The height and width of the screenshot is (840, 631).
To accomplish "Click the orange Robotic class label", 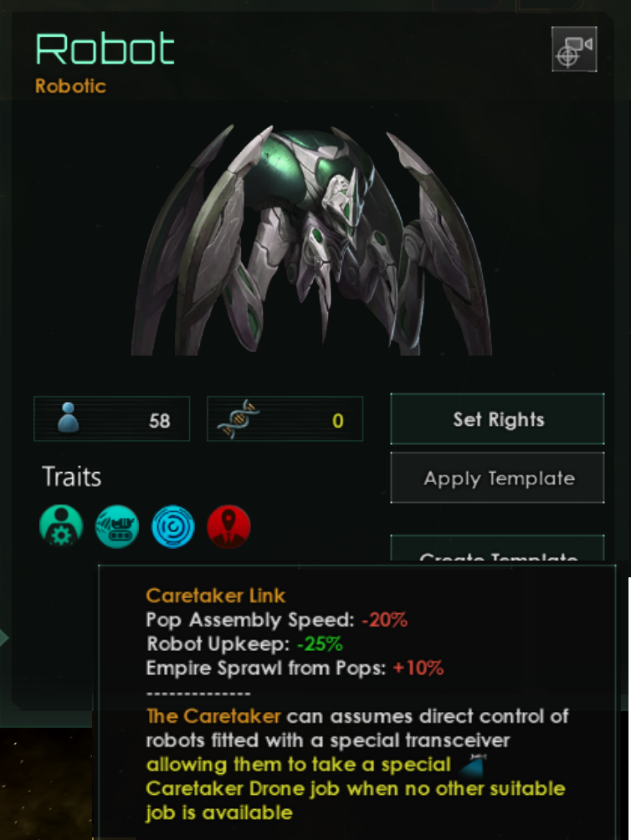I will point(70,86).
